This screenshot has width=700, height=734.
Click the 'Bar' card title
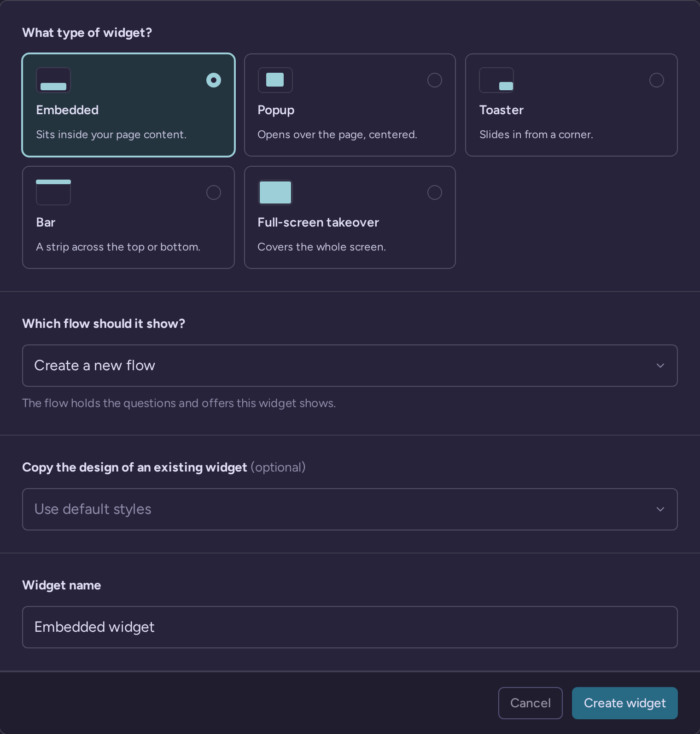tap(46, 222)
